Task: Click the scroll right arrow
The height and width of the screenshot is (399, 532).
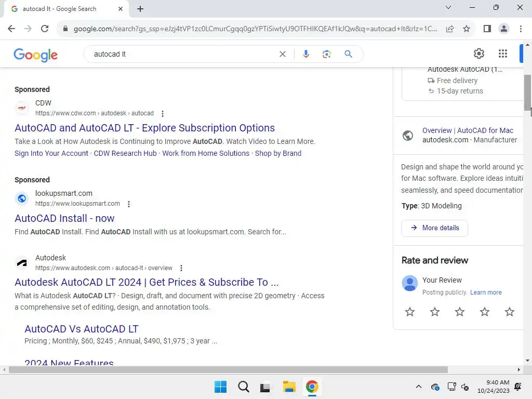Action: (519, 369)
